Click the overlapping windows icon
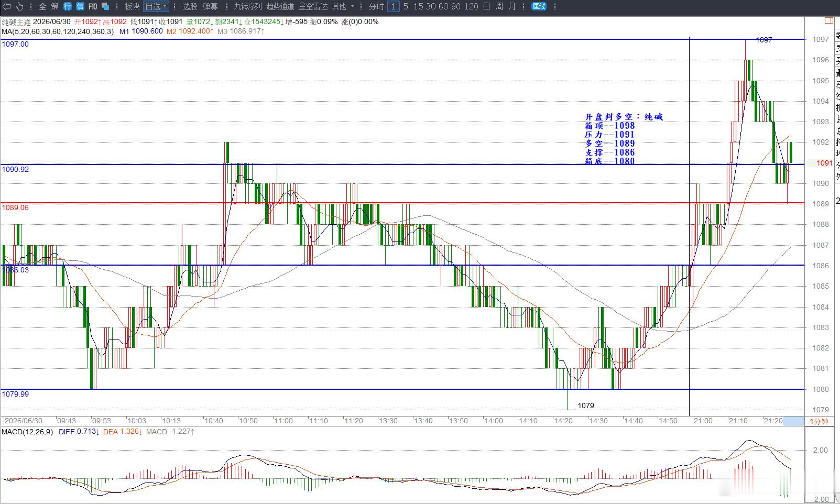The width and height of the screenshot is (840, 504). (x=105, y=6)
